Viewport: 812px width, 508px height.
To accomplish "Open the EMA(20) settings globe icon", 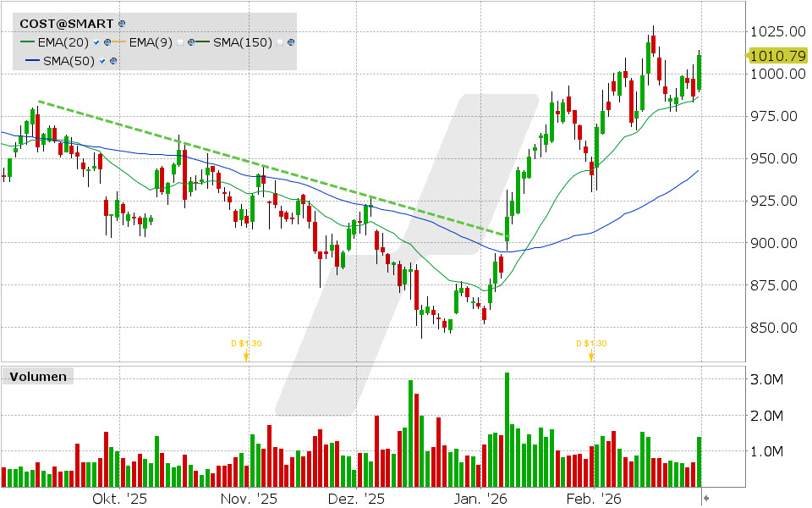I will click(107, 42).
